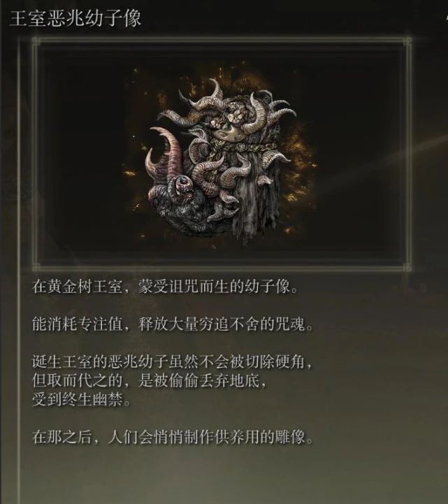Select the description line 在黄金树王室，蒙受诅咒而生的幼子像

[165, 287]
